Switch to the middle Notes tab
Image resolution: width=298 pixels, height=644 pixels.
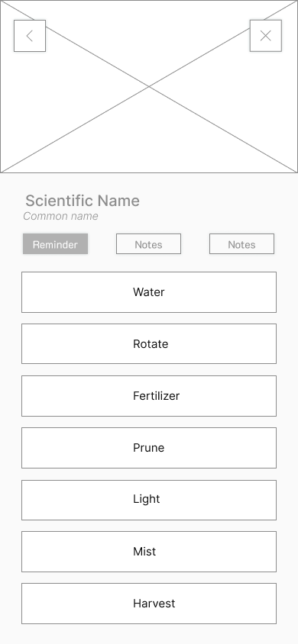148,244
